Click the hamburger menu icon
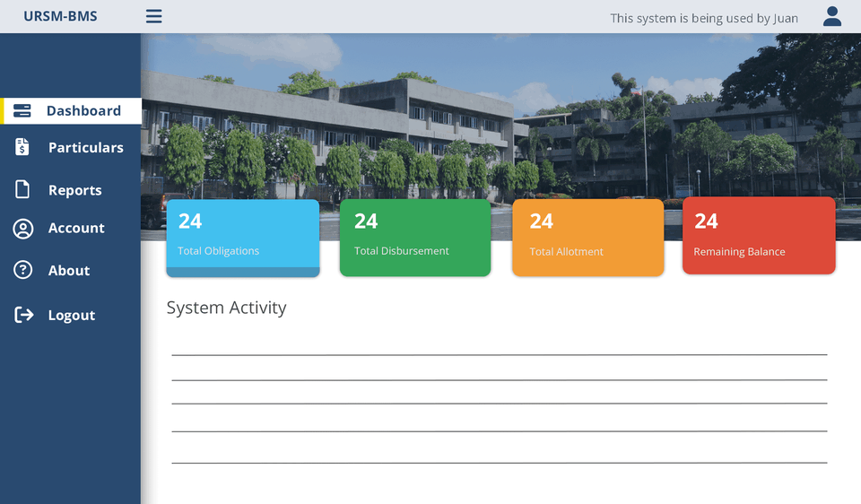 [154, 16]
